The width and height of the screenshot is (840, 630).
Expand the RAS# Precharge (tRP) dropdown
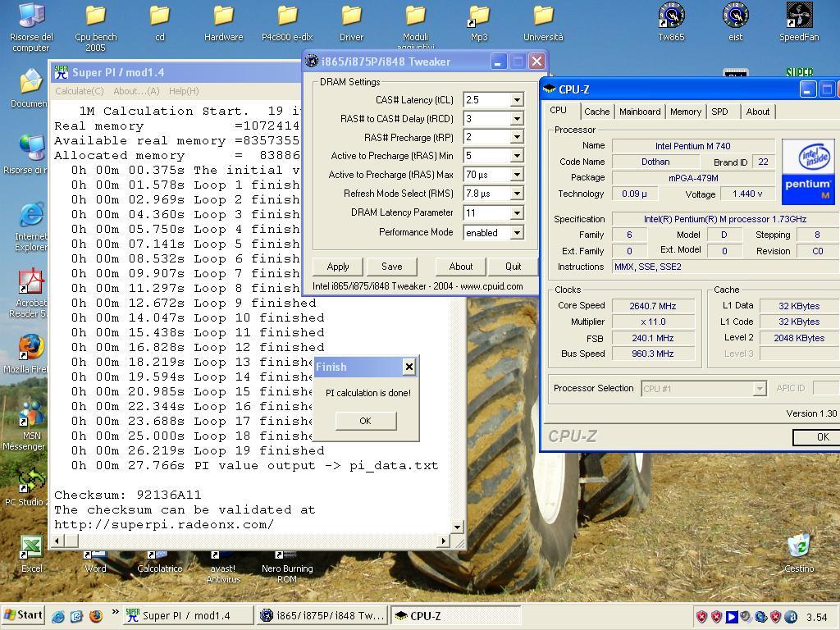[517, 137]
